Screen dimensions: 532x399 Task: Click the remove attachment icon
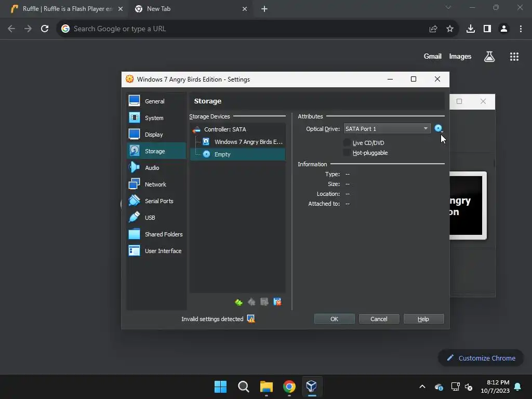coord(277,302)
